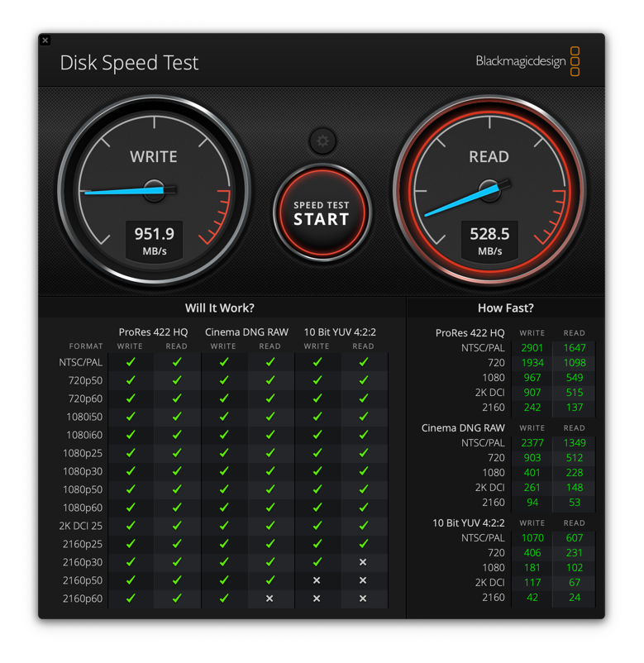This screenshot has width=644, height=663.
Task: Click Cinema DNG 720 read value 512
Action: pyautogui.click(x=575, y=457)
